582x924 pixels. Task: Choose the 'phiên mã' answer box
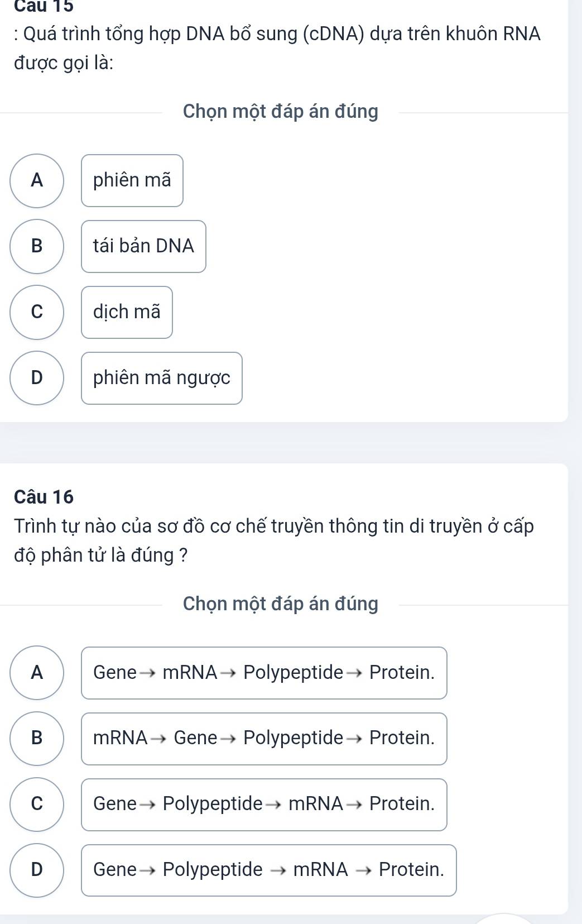[x=132, y=180]
